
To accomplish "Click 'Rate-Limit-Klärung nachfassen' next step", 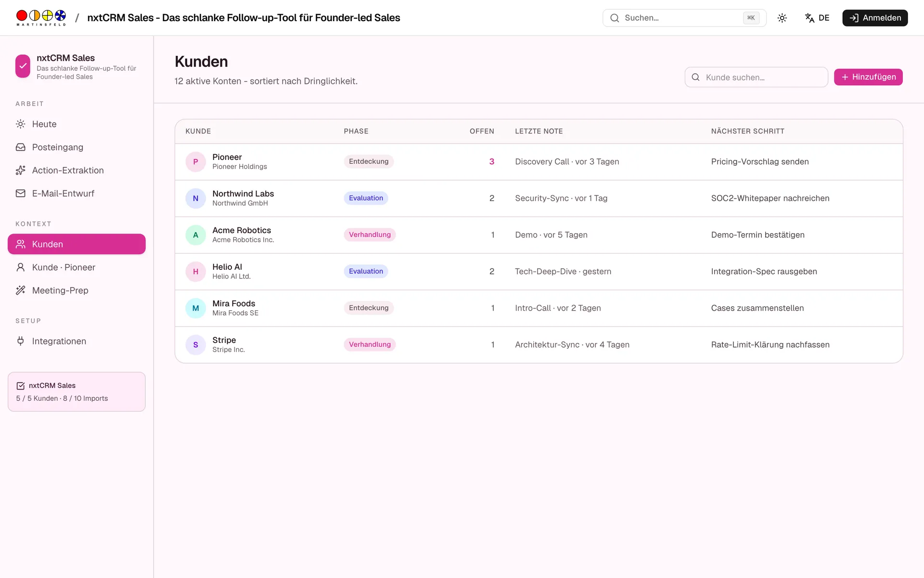I will pyautogui.click(x=770, y=345).
